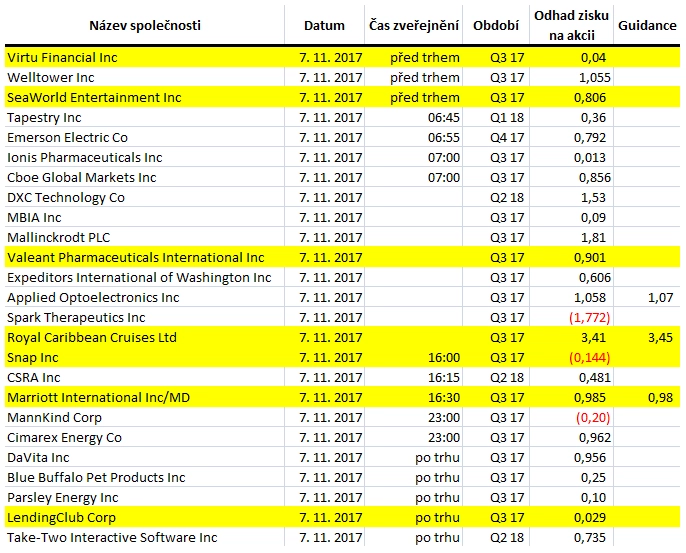
Task: Select Welltower's estimate value 1,055
Action: pyautogui.click(x=595, y=77)
